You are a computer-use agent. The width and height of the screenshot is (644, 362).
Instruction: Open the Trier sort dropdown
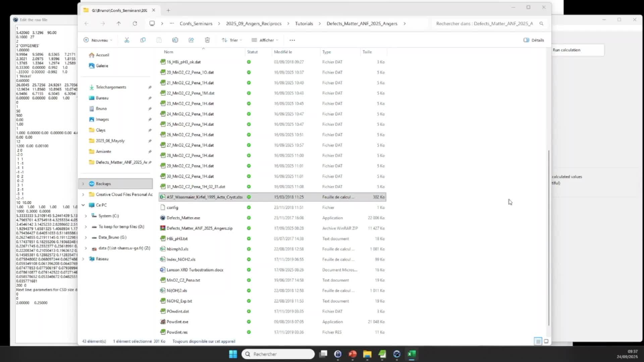[x=232, y=40]
